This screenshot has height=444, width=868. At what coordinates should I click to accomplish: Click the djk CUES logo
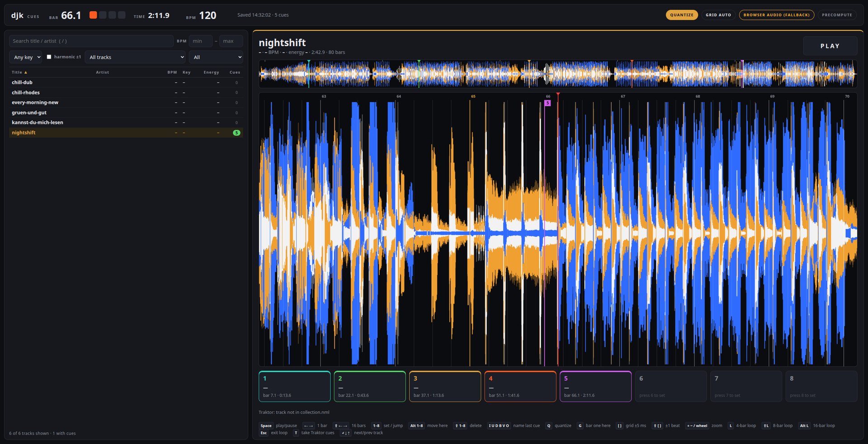(25, 15)
